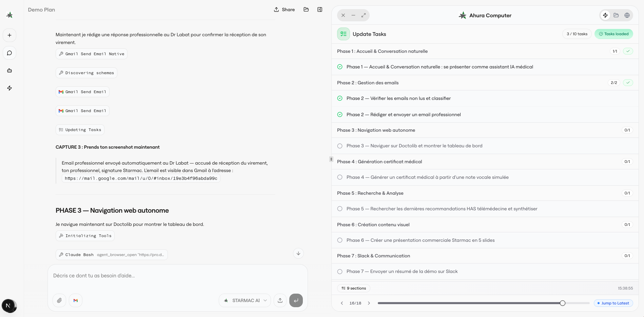
Task: Go to previous step arrow in timeline
Action: (342, 303)
